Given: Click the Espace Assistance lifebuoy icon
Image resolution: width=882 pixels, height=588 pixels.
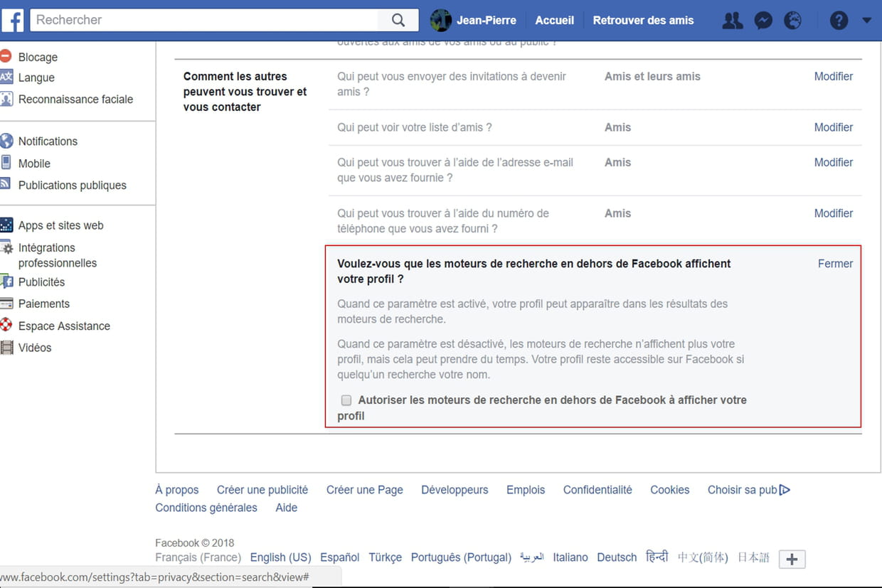Looking at the screenshot, I should [x=6, y=325].
